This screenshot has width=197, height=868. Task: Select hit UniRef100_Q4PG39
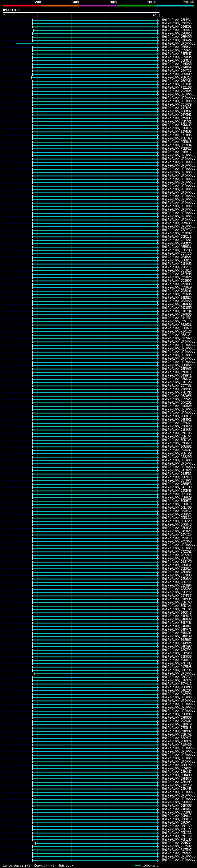tap(177, 304)
